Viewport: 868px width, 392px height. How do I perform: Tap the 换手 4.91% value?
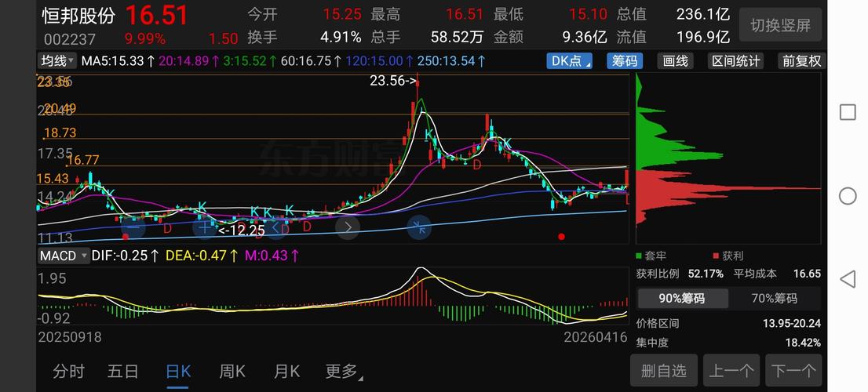click(341, 37)
